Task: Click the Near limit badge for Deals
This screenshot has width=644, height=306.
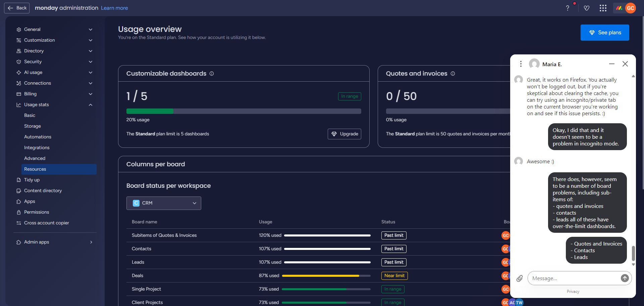Action: (394, 276)
